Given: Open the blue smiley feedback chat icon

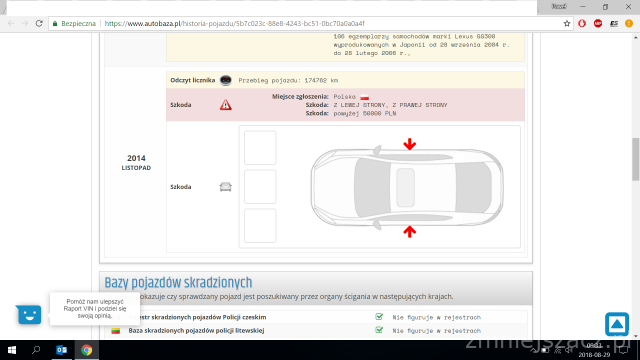Looking at the screenshot, I should [29, 314].
